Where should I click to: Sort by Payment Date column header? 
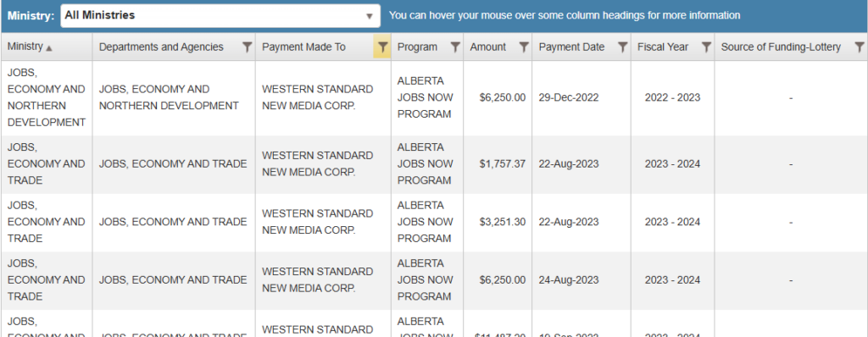pos(572,47)
